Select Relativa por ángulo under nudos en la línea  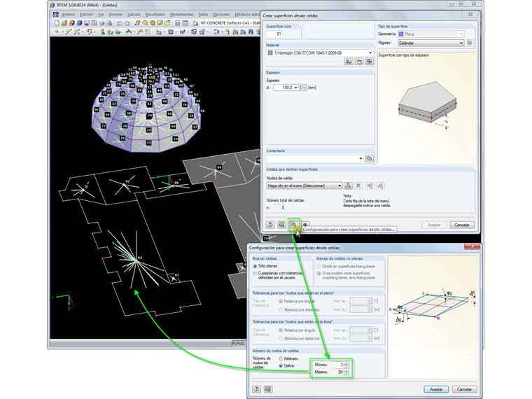(281, 330)
